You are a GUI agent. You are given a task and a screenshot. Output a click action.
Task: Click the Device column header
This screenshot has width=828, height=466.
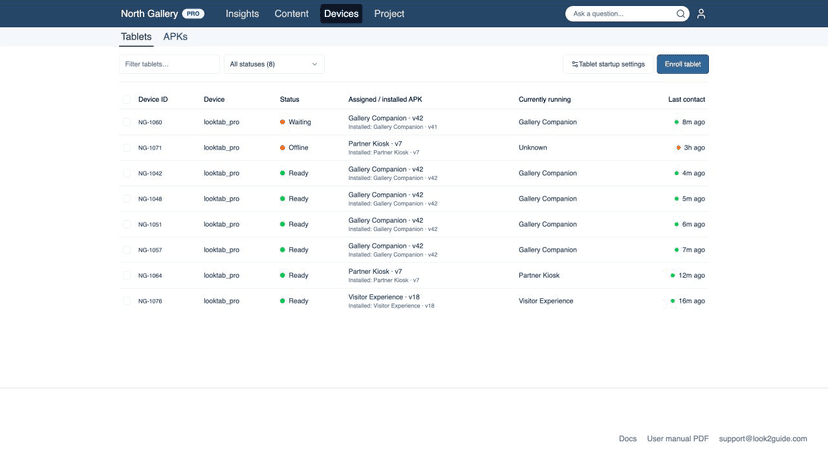pyautogui.click(x=214, y=99)
